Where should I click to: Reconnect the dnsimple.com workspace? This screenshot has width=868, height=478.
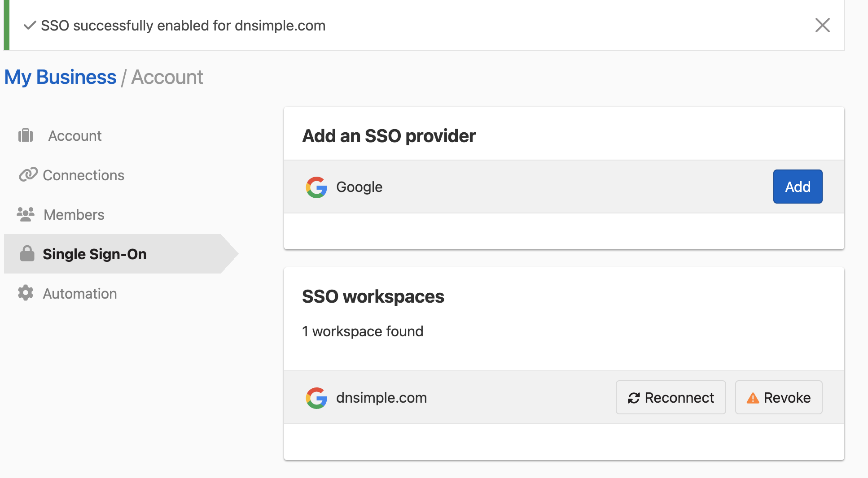(671, 397)
